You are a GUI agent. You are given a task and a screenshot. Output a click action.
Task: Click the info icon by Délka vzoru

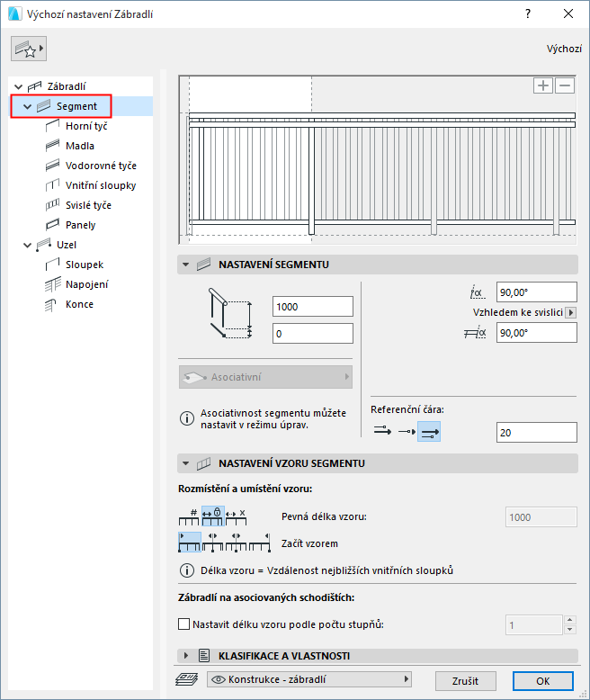point(186,570)
